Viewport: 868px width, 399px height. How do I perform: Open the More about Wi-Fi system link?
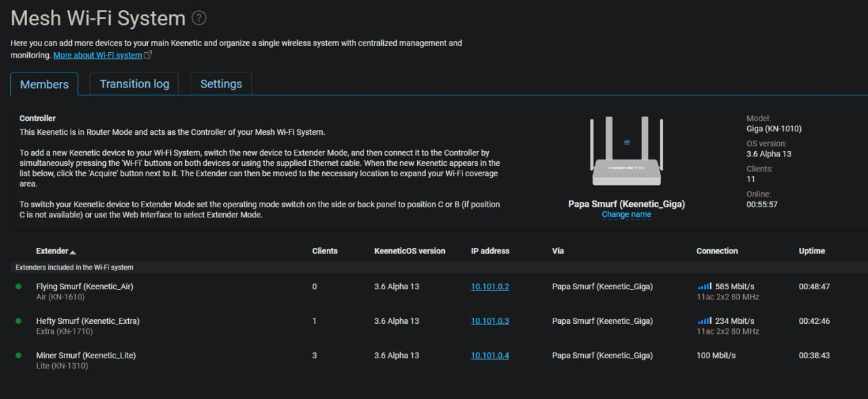(x=98, y=56)
